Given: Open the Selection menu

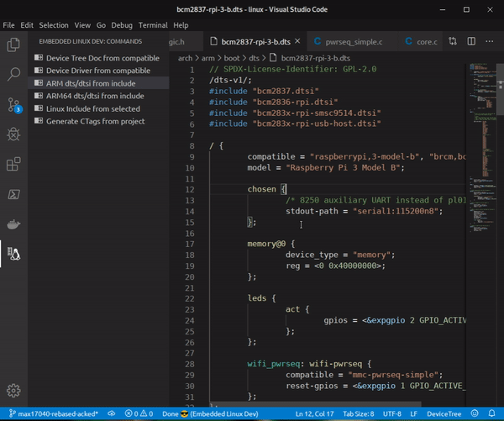Looking at the screenshot, I should 54,25.
